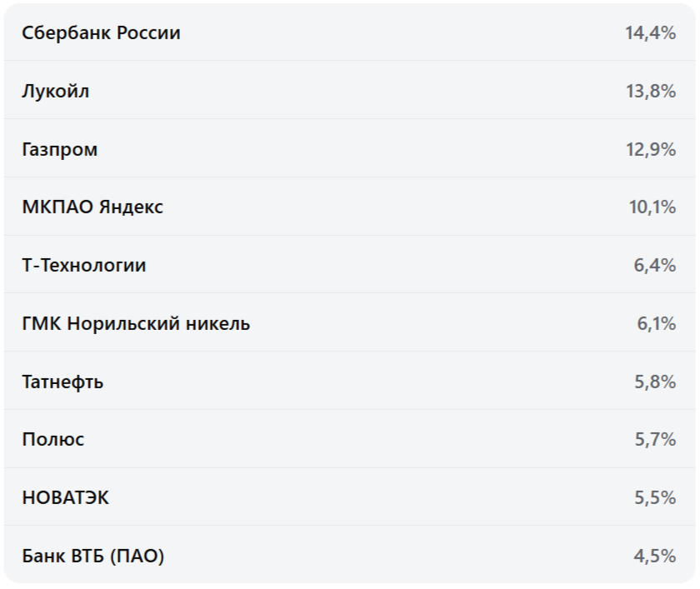Viewport: 700px width, 589px height.
Task: Open the Газпром holding row
Action: click(x=60, y=150)
